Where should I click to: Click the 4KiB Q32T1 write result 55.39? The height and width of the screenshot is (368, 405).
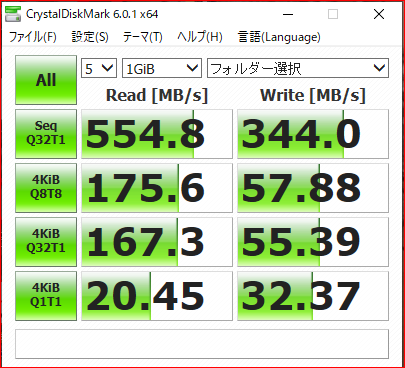(313, 242)
